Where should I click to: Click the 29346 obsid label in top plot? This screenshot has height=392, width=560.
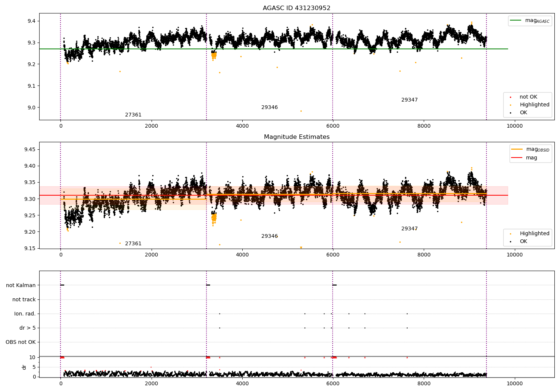(270, 108)
